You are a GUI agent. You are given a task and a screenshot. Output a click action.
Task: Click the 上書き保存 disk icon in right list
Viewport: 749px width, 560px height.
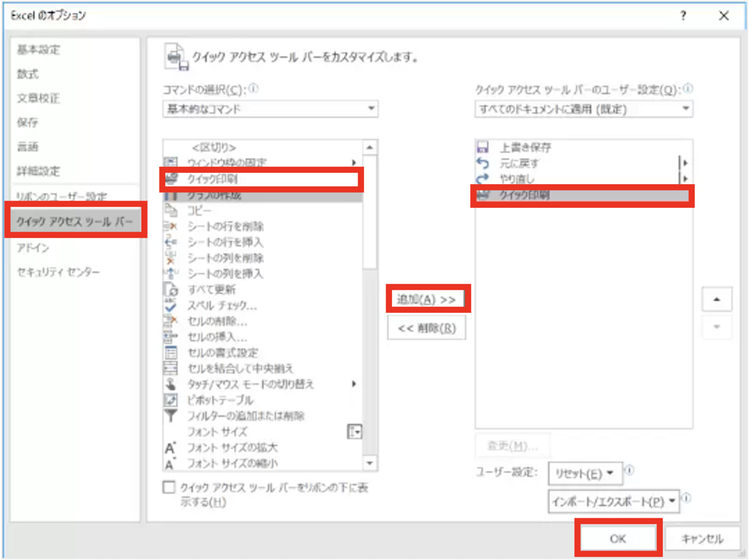pyautogui.click(x=482, y=148)
